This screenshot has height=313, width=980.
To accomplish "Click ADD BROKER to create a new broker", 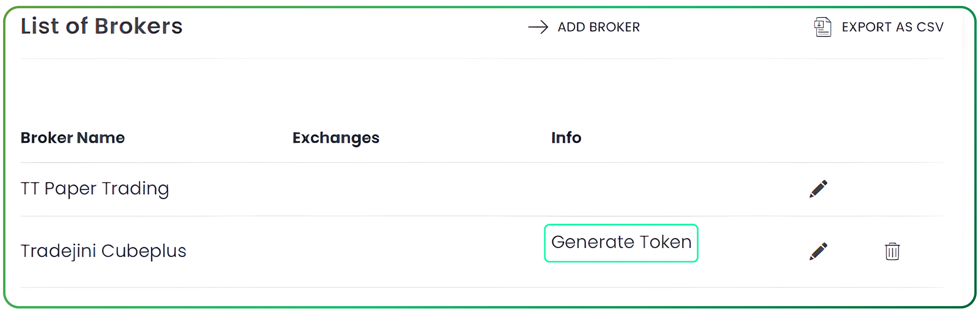I will [x=598, y=27].
